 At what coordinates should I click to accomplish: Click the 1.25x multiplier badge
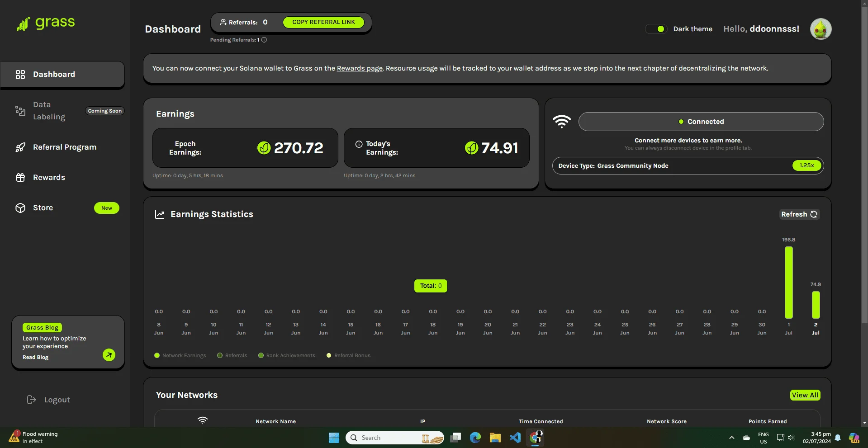click(x=807, y=165)
